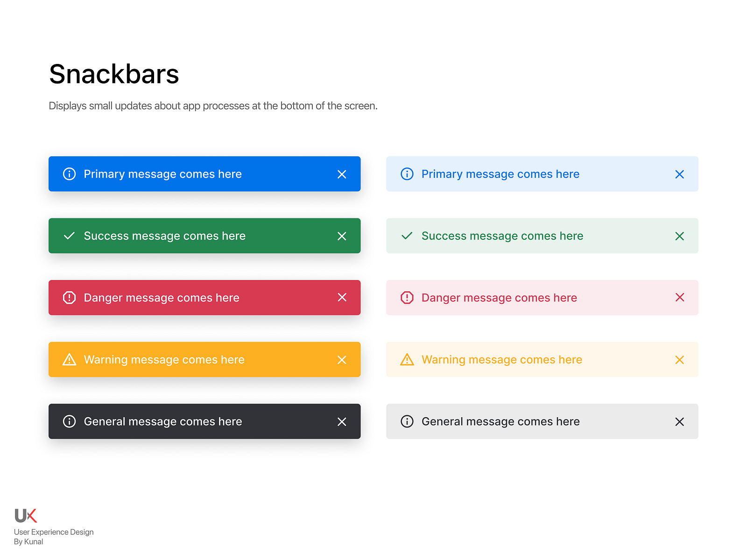Click the info icon on light gray General snackbar
The image size is (747, 560).
tap(407, 421)
